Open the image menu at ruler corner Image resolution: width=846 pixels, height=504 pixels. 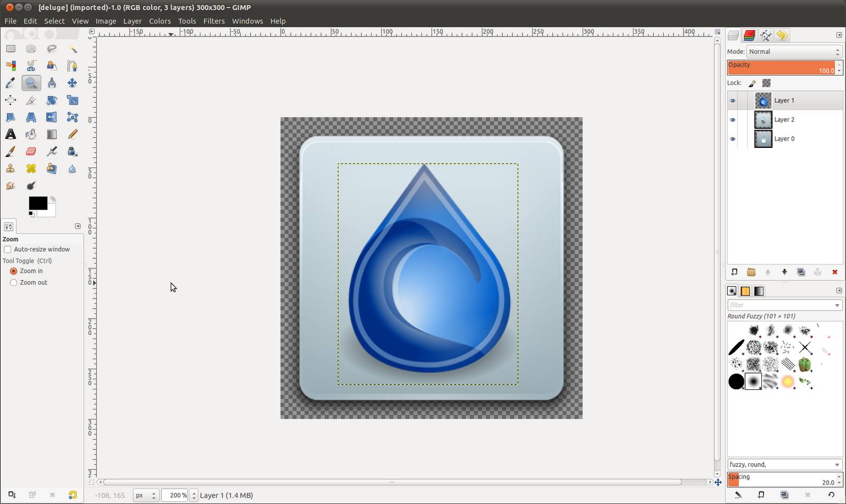click(92, 32)
